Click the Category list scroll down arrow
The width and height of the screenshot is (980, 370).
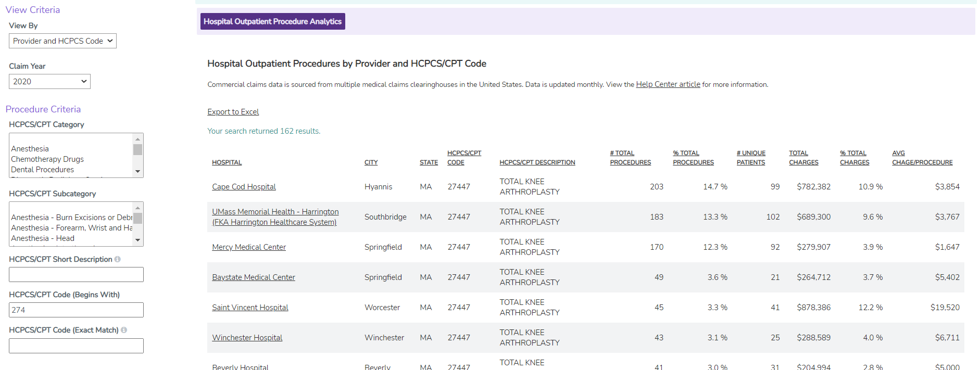[x=138, y=171]
